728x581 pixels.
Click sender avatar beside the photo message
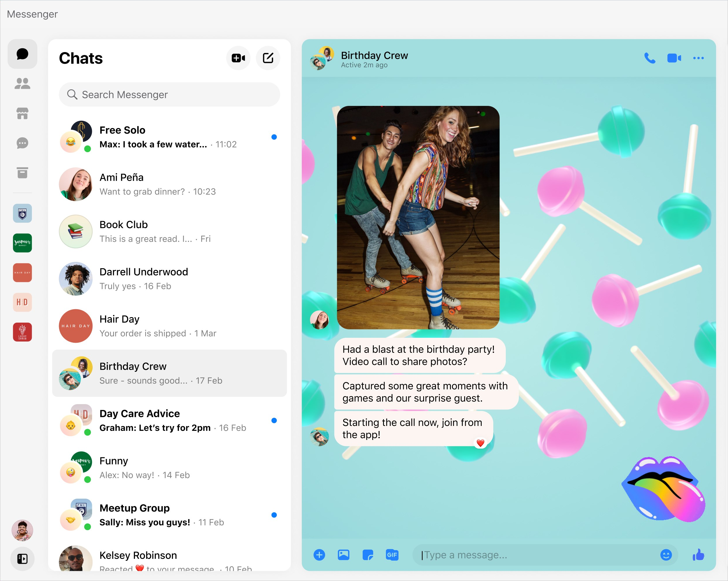(x=319, y=319)
